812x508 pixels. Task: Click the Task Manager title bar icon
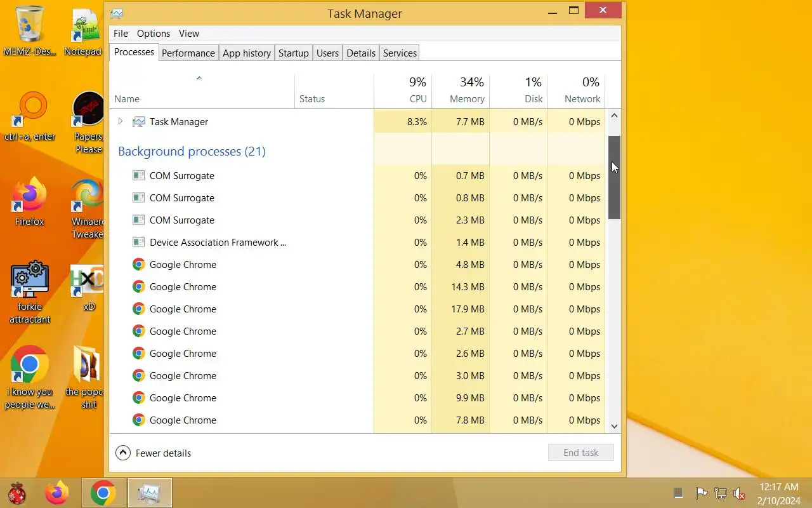(117, 13)
